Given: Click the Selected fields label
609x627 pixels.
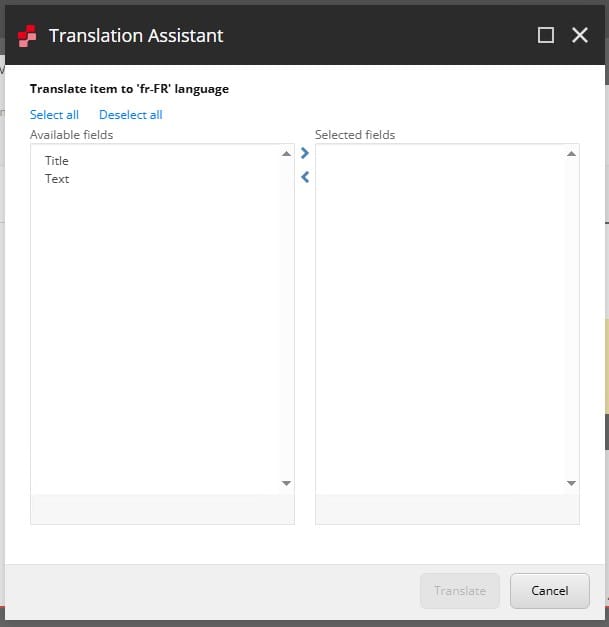Looking at the screenshot, I should point(355,135).
